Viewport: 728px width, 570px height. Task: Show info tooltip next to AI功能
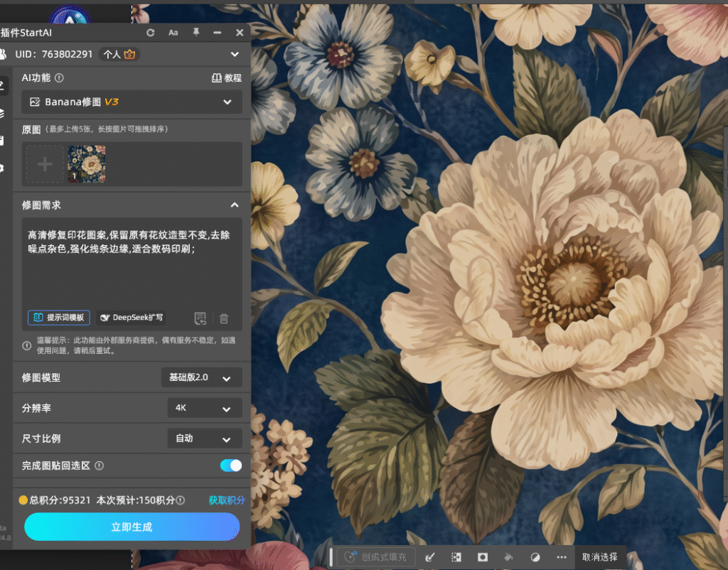coord(60,78)
